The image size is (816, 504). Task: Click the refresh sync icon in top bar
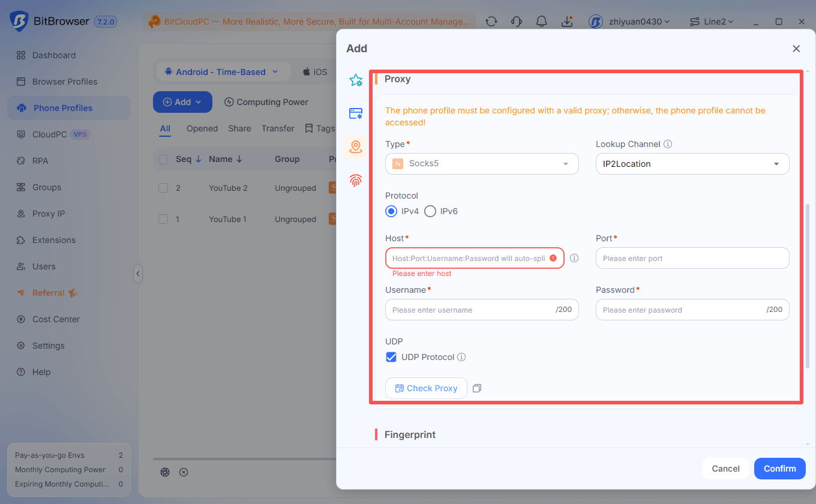click(491, 22)
